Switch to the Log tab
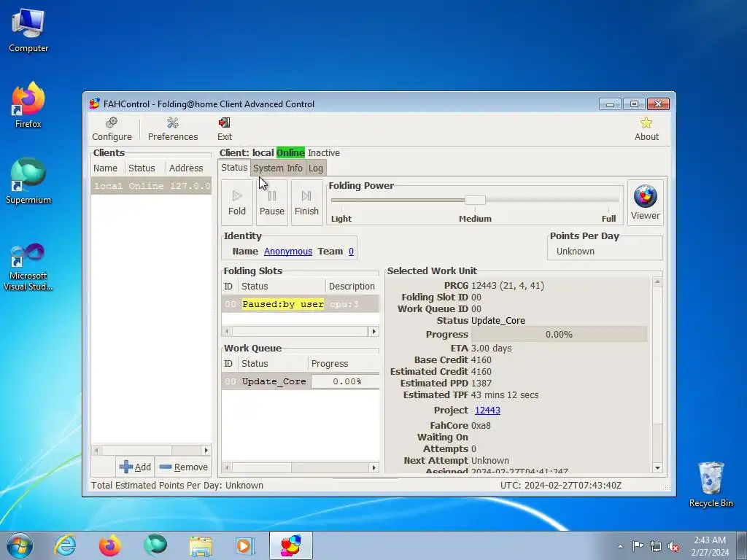Image resolution: width=747 pixels, height=560 pixels. point(315,168)
